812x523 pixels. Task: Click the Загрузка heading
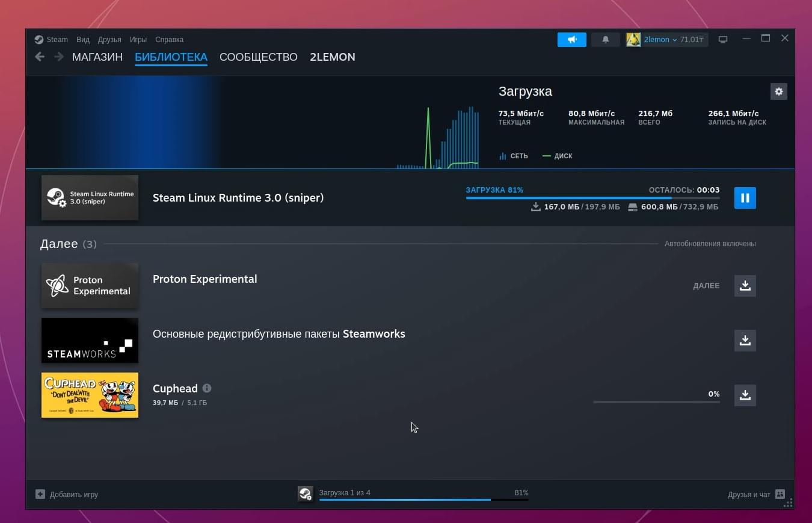click(525, 91)
